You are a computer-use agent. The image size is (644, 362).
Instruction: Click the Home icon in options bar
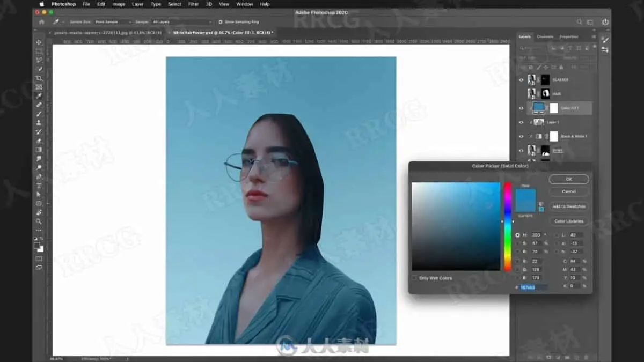pyautogui.click(x=41, y=22)
